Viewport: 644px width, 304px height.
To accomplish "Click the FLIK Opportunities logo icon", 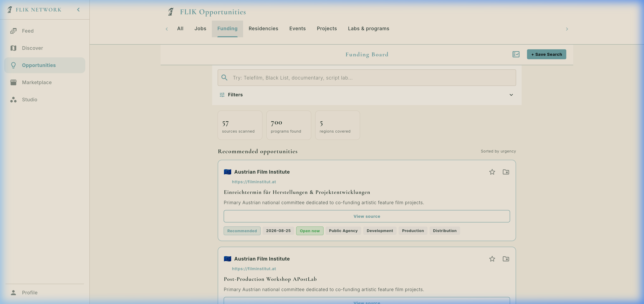I will click(x=171, y=12).
